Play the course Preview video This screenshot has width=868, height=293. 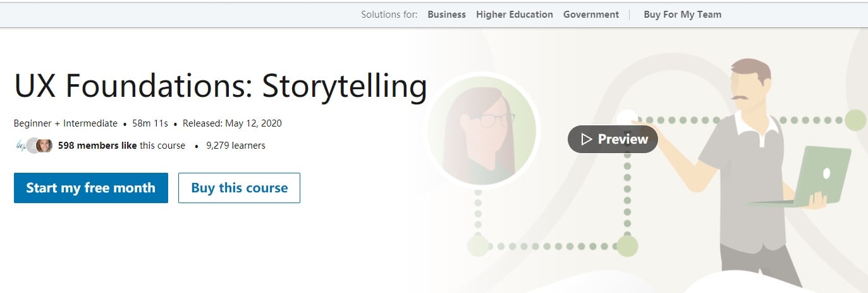click(x=613, y=139)
